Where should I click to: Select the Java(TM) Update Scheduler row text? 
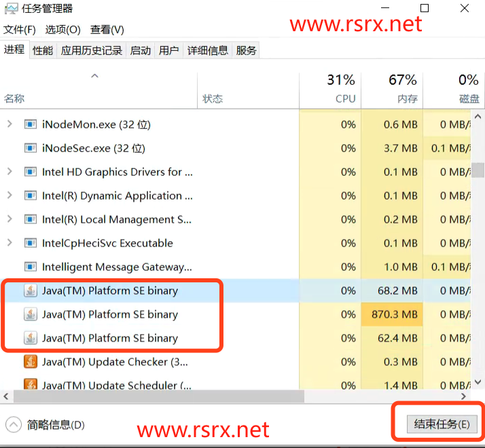(117, 385)
